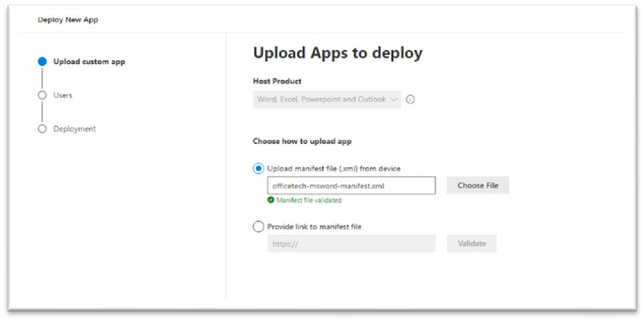644x320 pixels.
Task: Click the Deployment step circle
Action: coord(42,129)
